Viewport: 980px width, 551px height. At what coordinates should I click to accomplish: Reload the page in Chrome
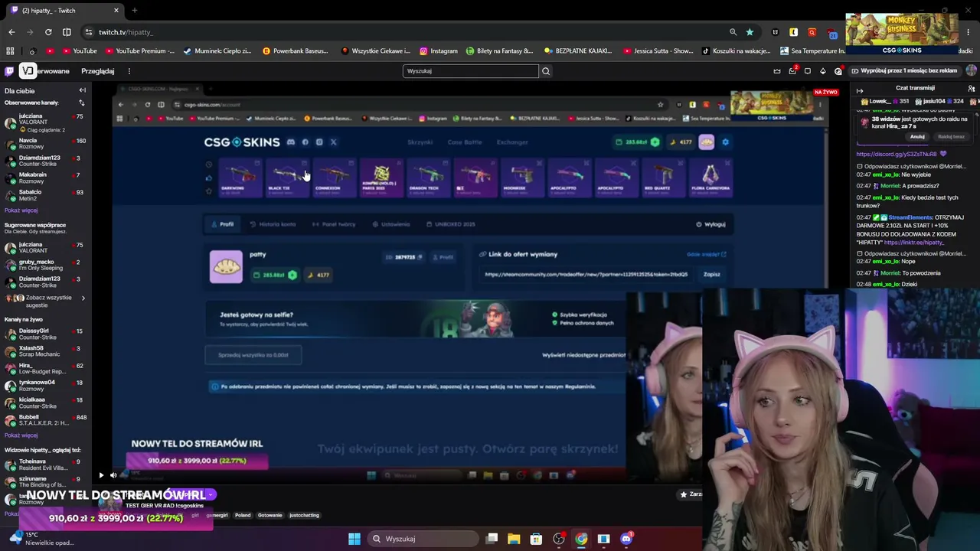[x=48, y=32]
